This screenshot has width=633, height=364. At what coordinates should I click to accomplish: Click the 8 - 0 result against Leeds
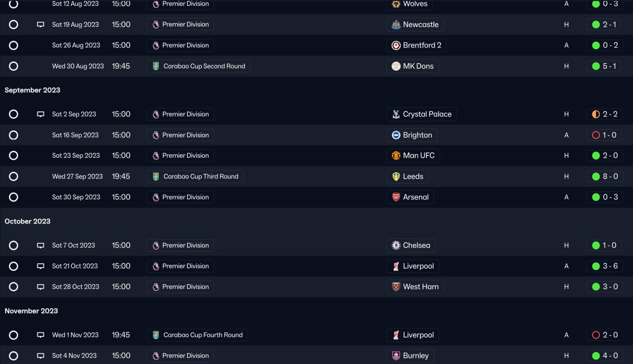605,177
